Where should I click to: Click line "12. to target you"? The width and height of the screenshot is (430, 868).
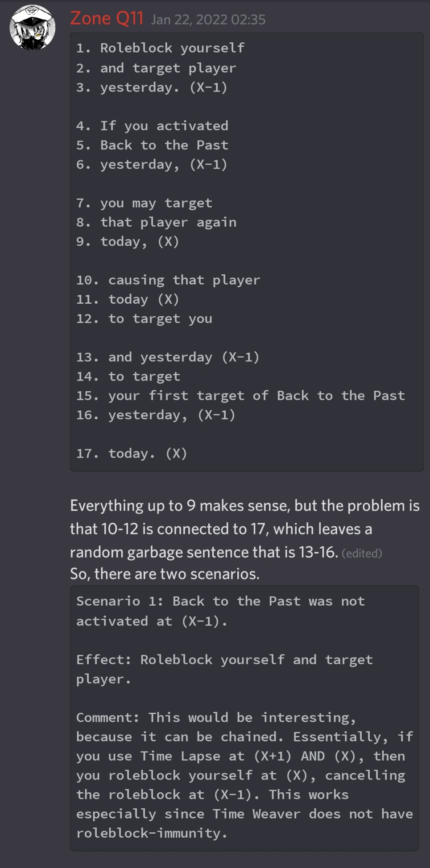click(x=144, y=318)
